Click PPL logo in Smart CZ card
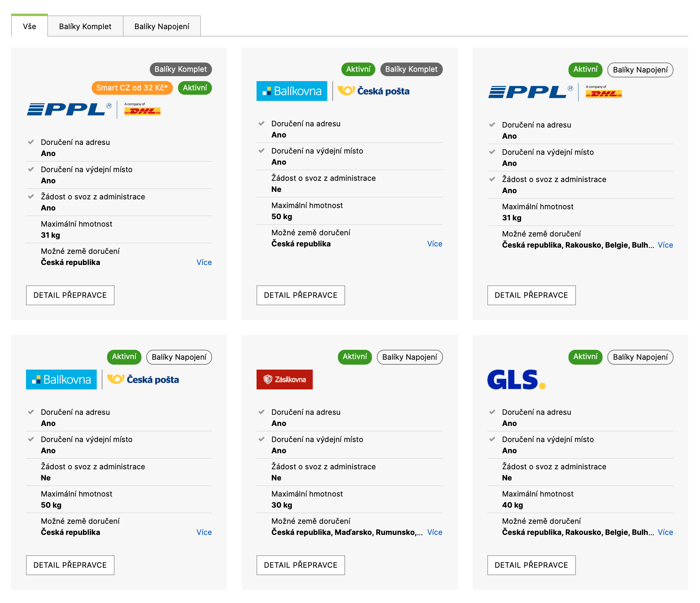The width and height of the screenshot is (700, 603). pyautogui.click(x=70, y=110)
